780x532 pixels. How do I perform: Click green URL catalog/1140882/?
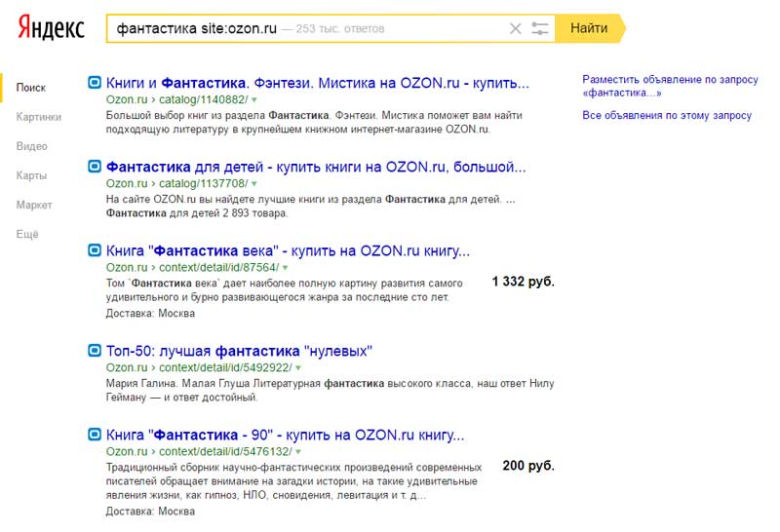pyautogui.click(x=204, y=99)
